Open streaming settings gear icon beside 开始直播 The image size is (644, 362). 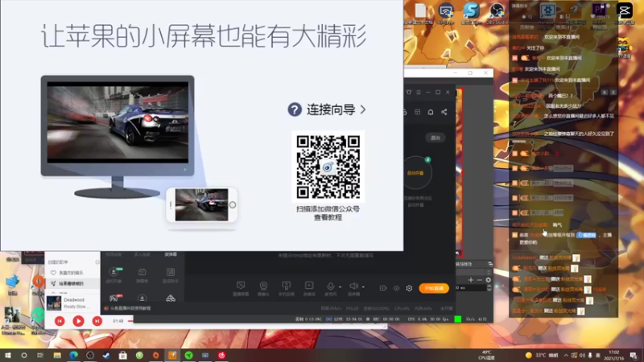(409, 288)
